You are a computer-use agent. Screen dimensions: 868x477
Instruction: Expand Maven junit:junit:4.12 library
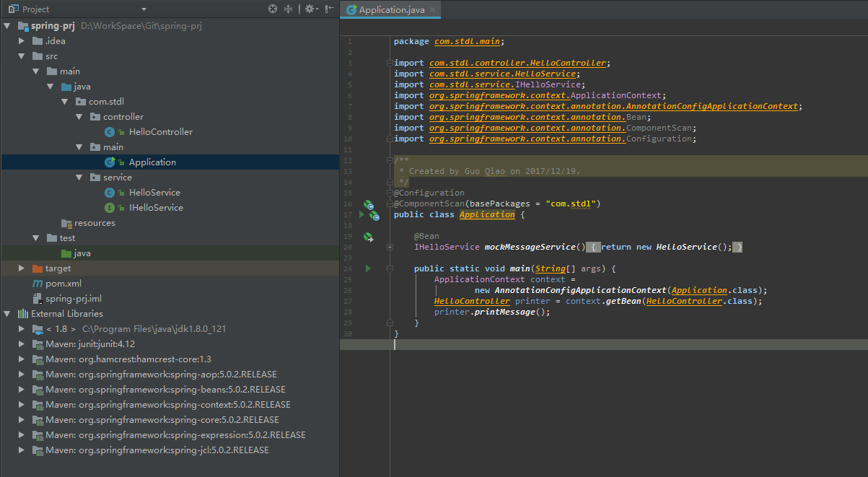click(22, 344)
